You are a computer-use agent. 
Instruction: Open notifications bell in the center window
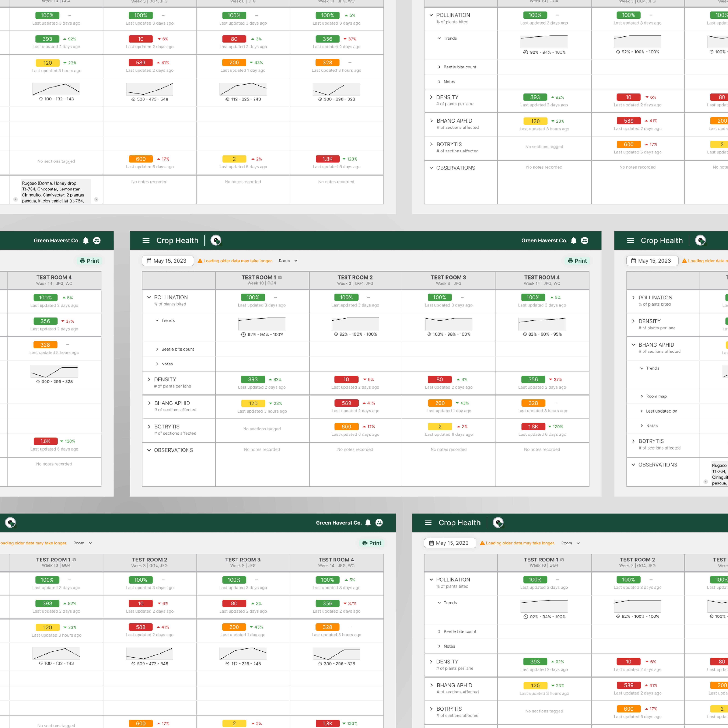click(574, 240)
